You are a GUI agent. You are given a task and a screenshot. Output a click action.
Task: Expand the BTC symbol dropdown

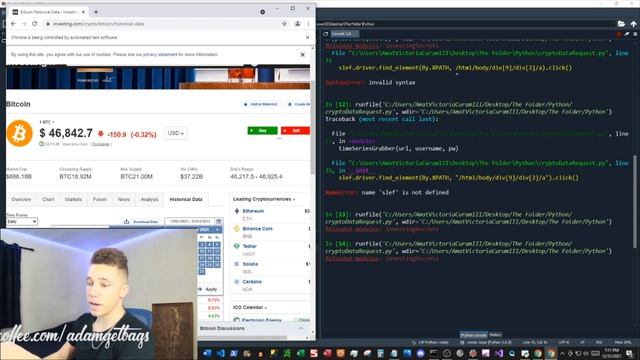click(x=47, y=122)
